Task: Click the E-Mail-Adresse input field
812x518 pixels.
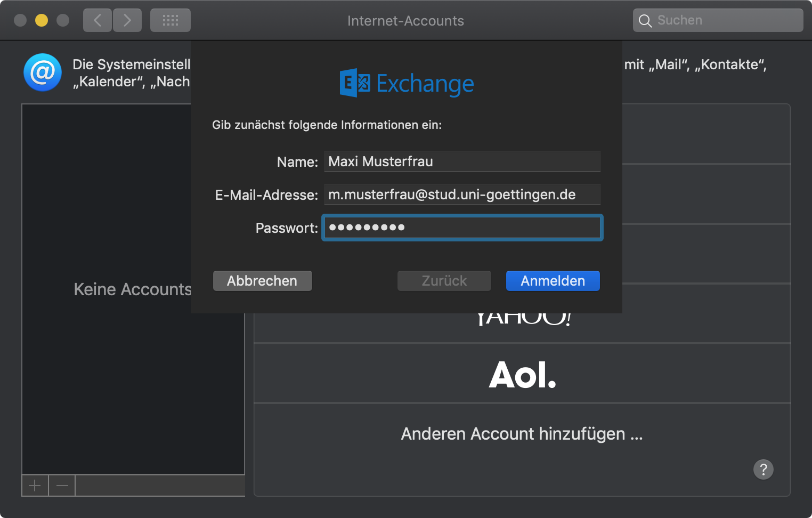Action: (x=462, y=195)
